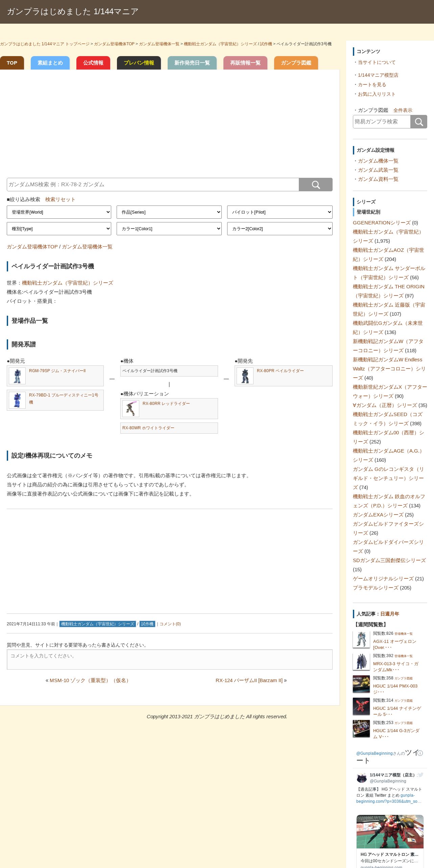434x868 pixels.
Task: Click the 1/144マニア模型 Twitter profile avatar
Action: [362, 778]
